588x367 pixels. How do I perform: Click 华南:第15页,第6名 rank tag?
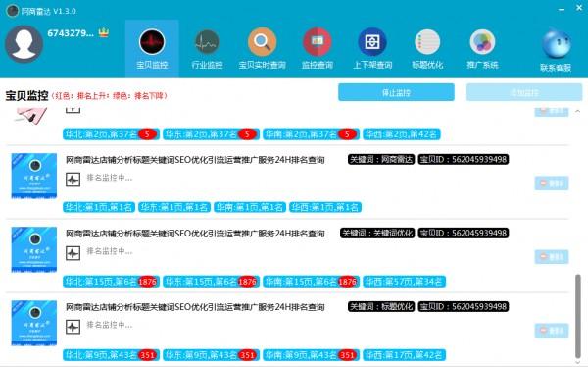point(312,282)
